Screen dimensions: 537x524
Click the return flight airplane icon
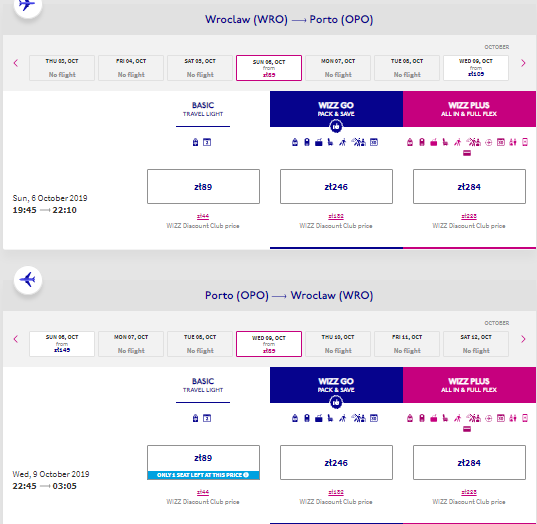click(28, 280)
